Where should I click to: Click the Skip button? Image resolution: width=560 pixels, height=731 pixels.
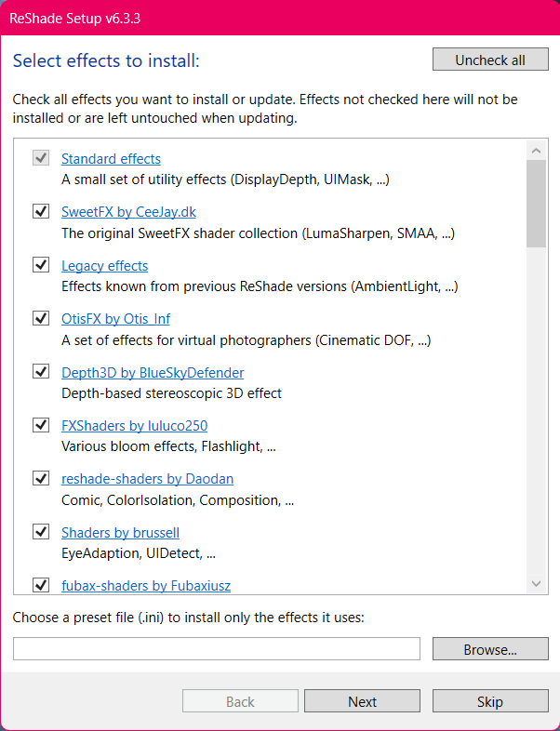click(x=490, y=701)
